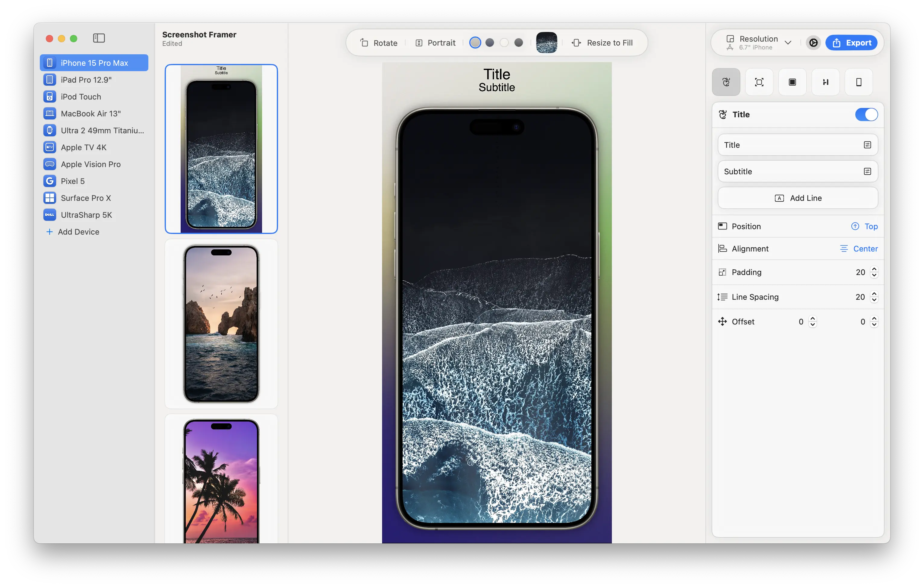Open the settings gear icon

tap(813, 43)
